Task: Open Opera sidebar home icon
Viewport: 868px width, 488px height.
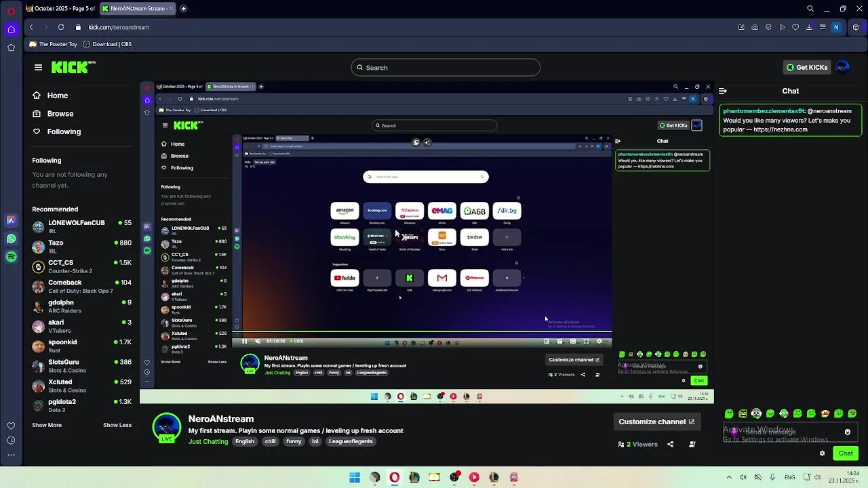Action: pyautogui.click(x=11, y=29)
